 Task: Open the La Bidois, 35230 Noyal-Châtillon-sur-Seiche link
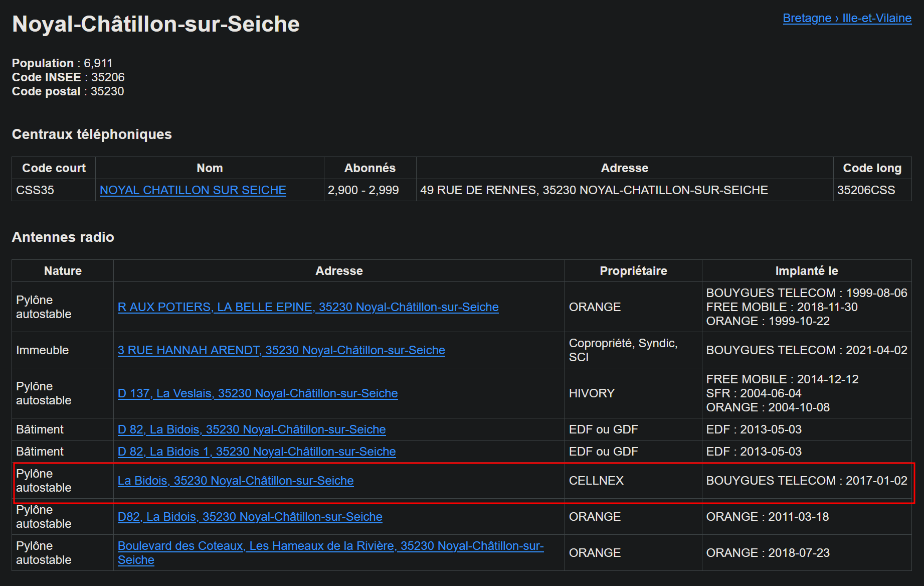coord(236,481)
